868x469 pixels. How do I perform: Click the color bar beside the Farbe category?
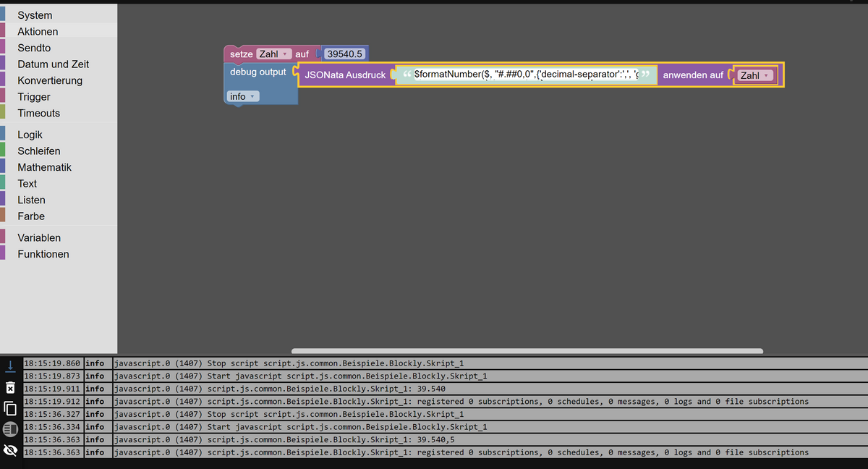(4, 216)
